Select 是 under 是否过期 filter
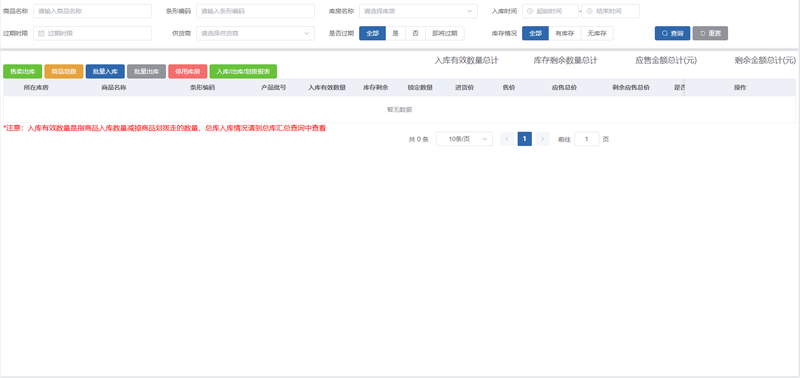The image size is (800, 378). click(x=395, y=33)
